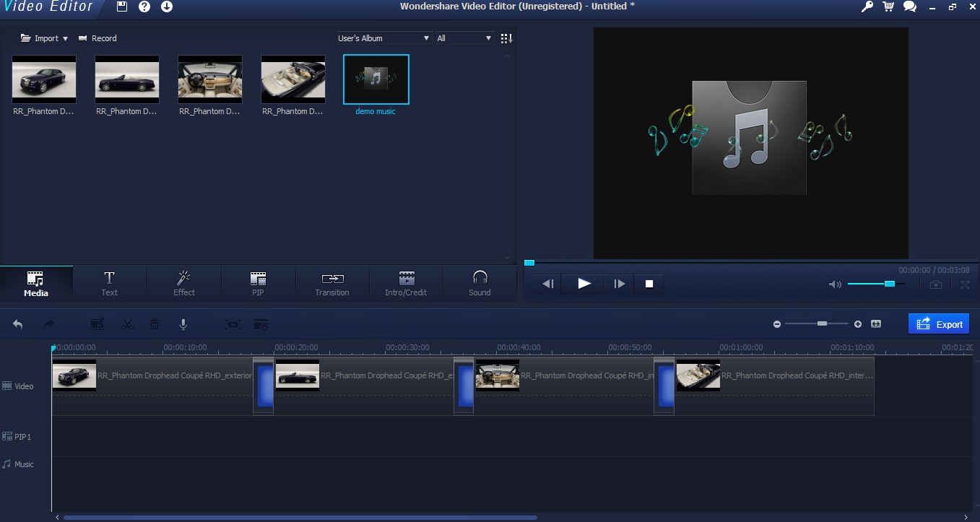Select the Music track label
This screenshot has height=522, width=980.
tap(18, 464)
